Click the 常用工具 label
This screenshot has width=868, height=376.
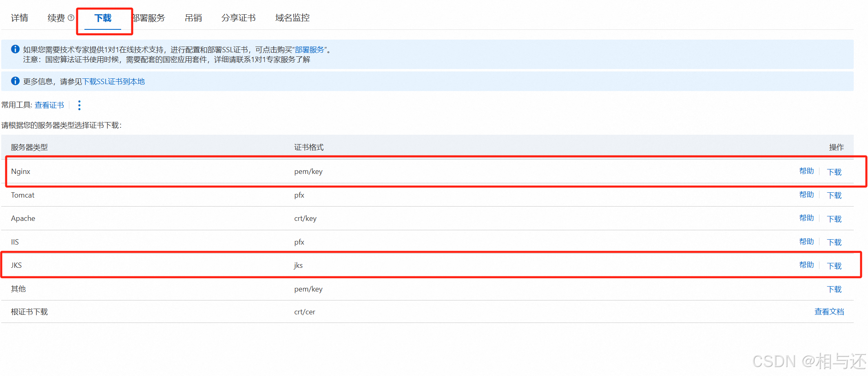click(x=16, y=105)
